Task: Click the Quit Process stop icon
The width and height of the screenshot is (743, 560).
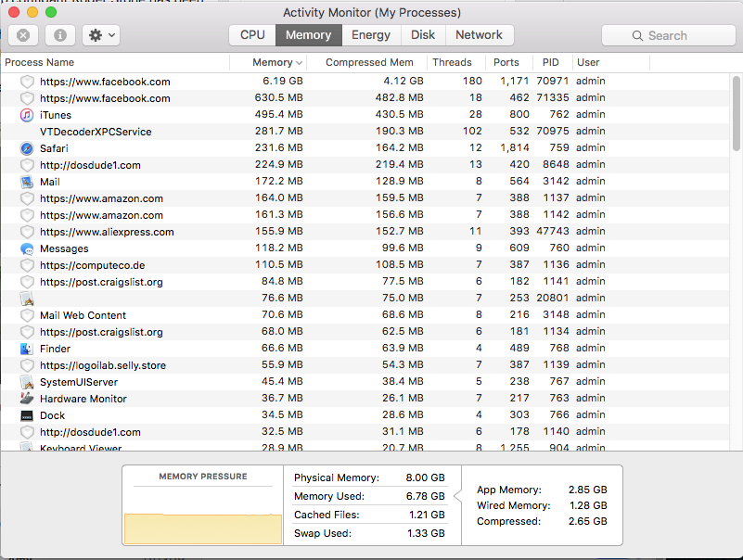Action: coord(23,35)
